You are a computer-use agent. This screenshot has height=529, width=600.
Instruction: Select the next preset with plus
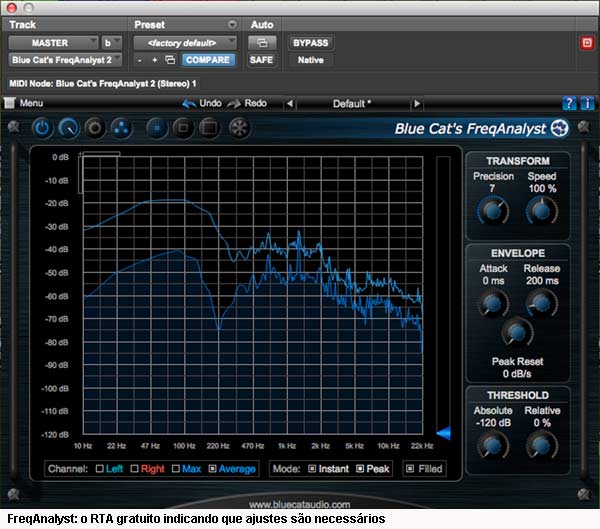[x=155, y=60]
